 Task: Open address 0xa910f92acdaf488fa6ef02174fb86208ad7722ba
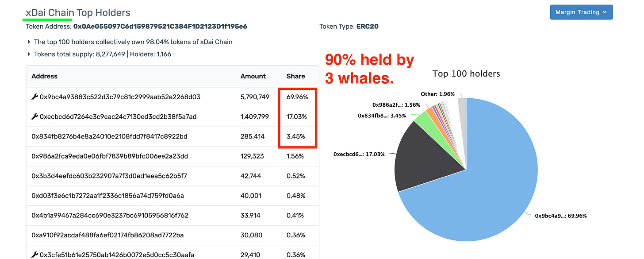click(x=107, y=235)
